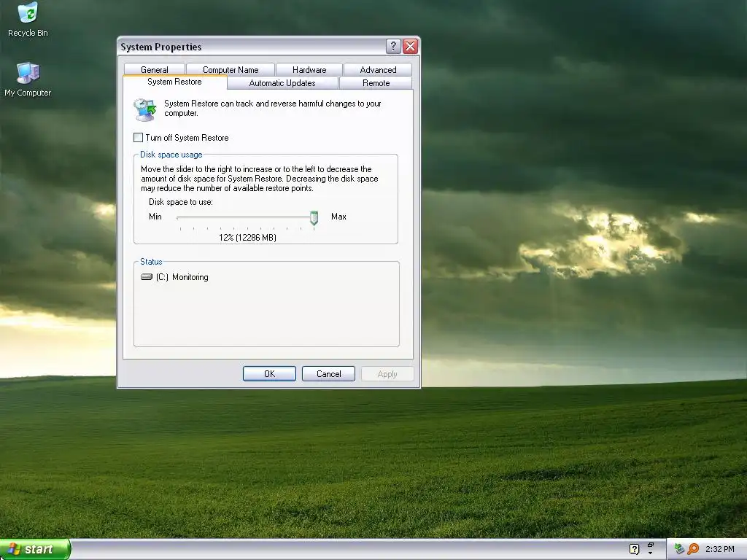
Task: Open the Recycle Bin desktop icon
Action: click(28, 19)
